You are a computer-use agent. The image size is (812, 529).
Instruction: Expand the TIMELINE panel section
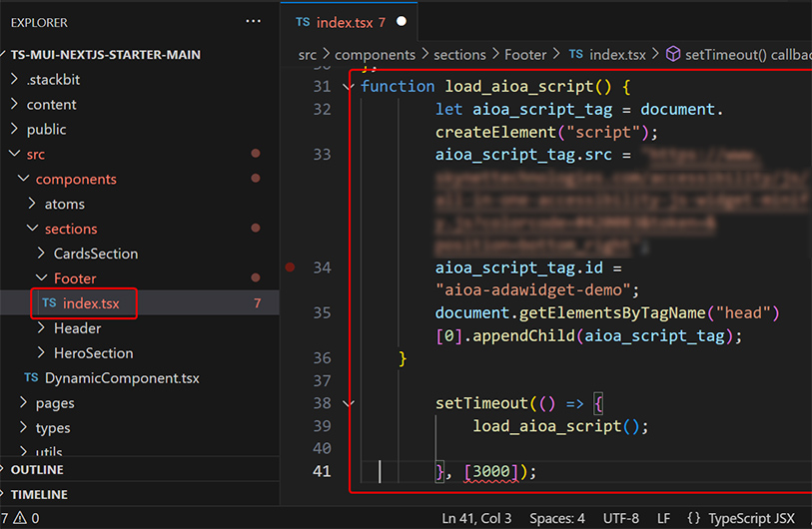coord(39,494)
